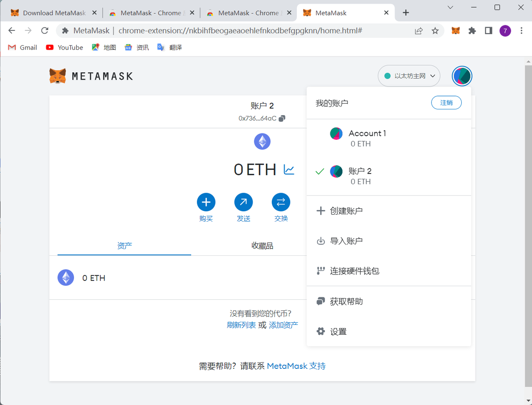Open the Chrome extensions puzzle icon
Image resolution: width=532 pixels, height=405 pixels.
(472, 31)
